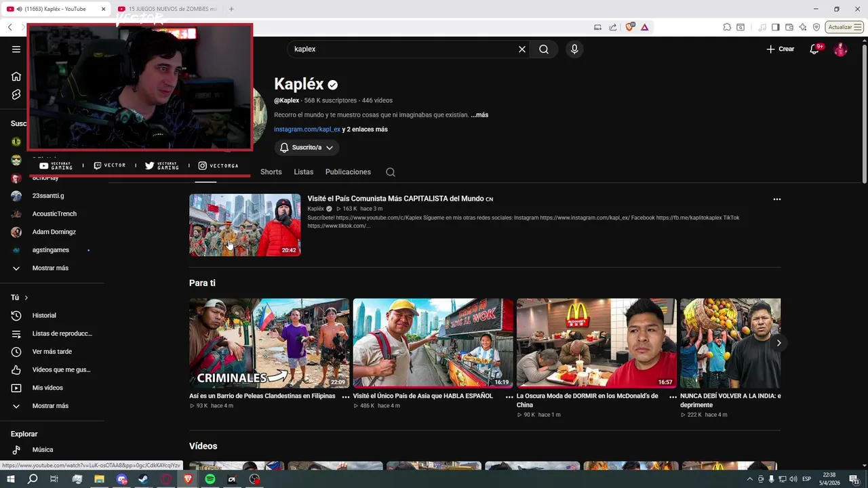Open Steam from taskbar
Screen dimensions: 868x488
coord(144,479)
